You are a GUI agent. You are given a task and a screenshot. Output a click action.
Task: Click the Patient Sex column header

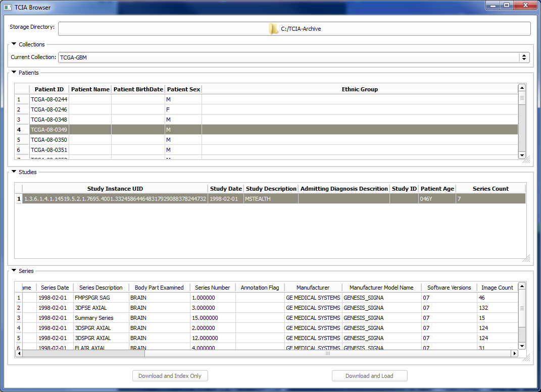pyautogui.click(x=183, y=89)
